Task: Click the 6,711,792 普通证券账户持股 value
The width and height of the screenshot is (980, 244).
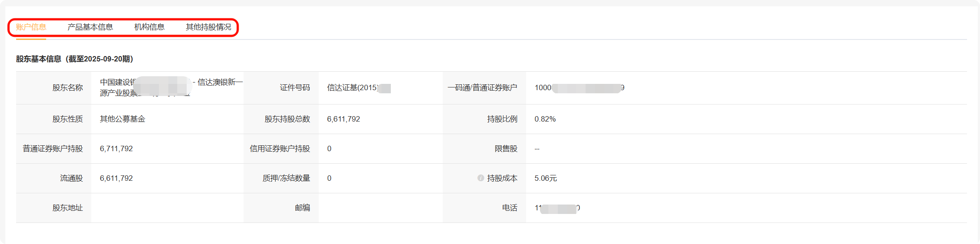Action: [116, 148]
